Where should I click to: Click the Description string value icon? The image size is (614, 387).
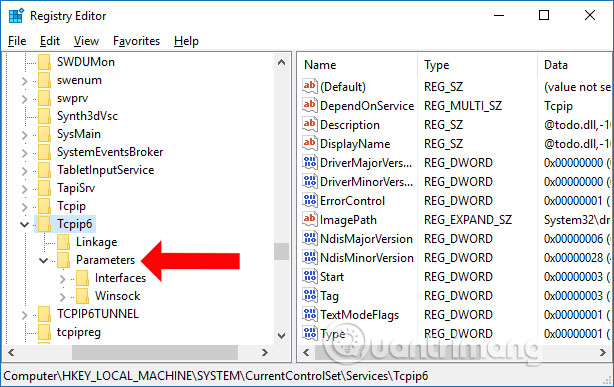point(309,124)
